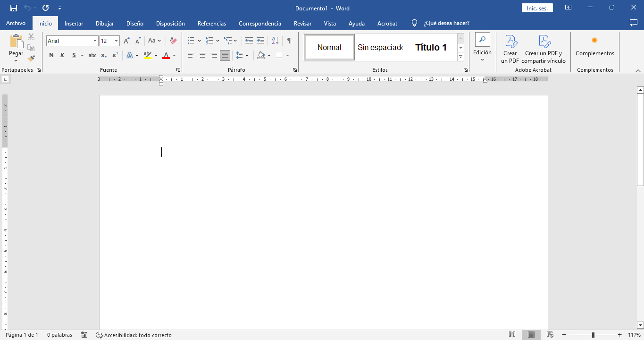
Task: Toggle show paragraph marks (¶)
Action: [x=289, y=41]
